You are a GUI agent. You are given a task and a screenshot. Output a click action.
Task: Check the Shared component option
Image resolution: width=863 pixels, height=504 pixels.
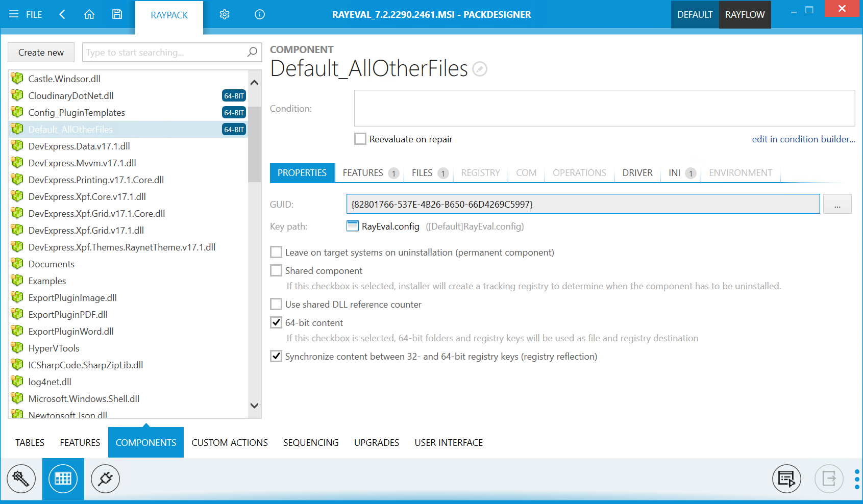(276, 270)
